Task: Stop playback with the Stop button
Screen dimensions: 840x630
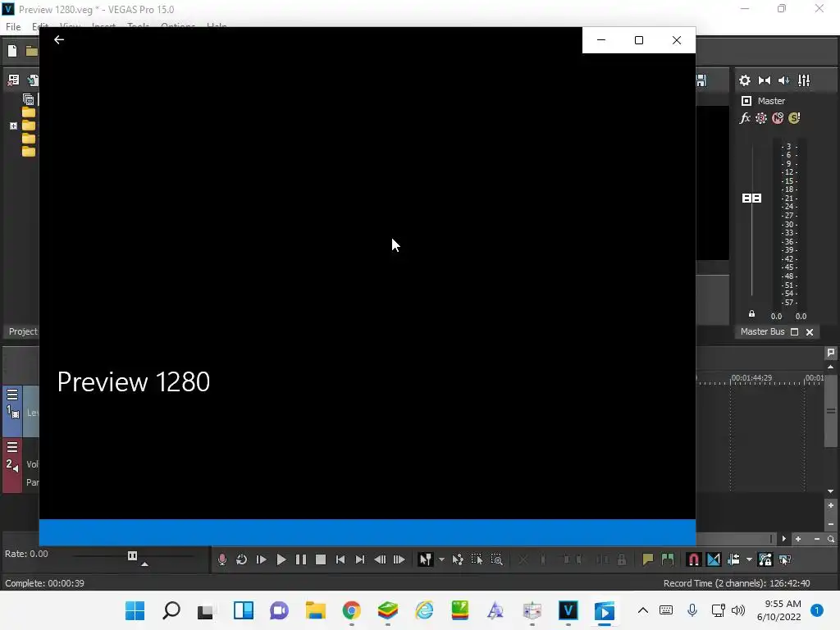Action: pos(321,559)
